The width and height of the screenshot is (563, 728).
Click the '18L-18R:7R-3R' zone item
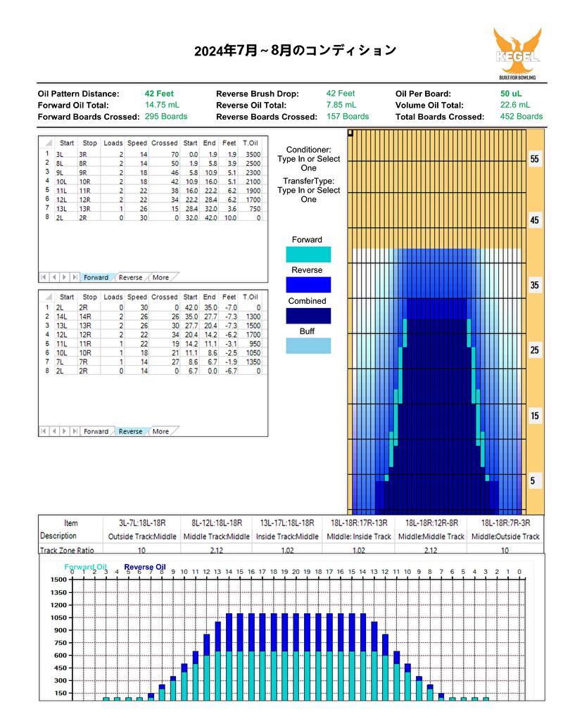point(505,523)
